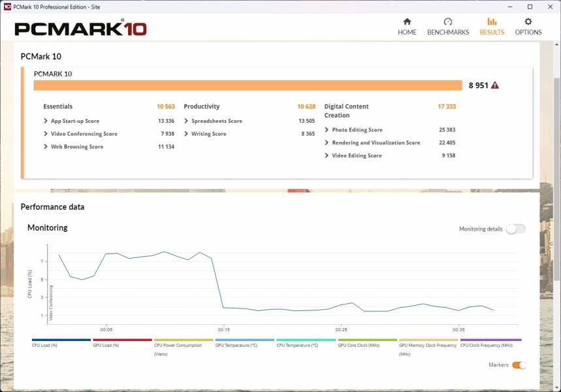561x392 pixels.
Task: Open the OPTIONS tab
Action: tap(528, 27)
